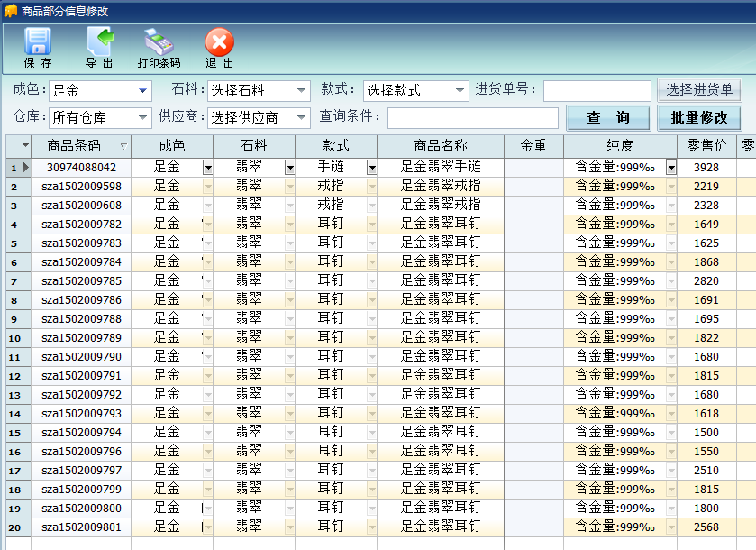The height and width of the screenshot is (550, 756).
Task: Open row 1 纯度 cell dropdown arrow
Action: coord(670,167)
